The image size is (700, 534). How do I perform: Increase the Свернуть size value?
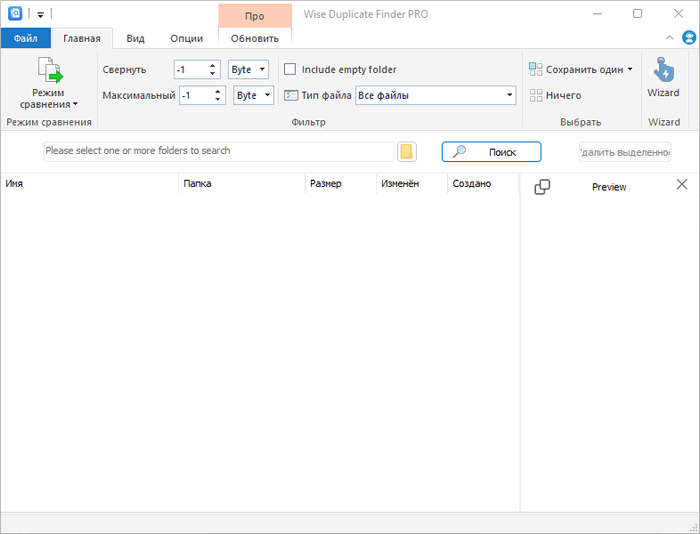(x=212, y=66)
